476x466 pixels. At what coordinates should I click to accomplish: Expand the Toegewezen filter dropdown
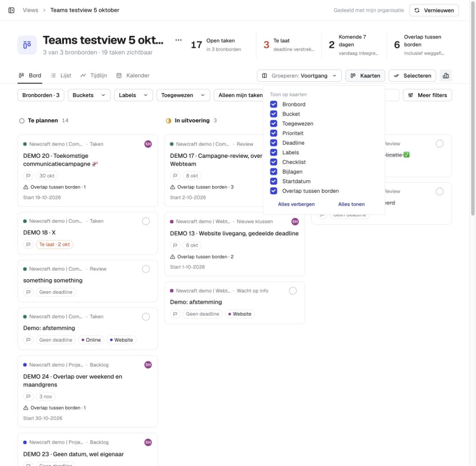tap(183, 95)
